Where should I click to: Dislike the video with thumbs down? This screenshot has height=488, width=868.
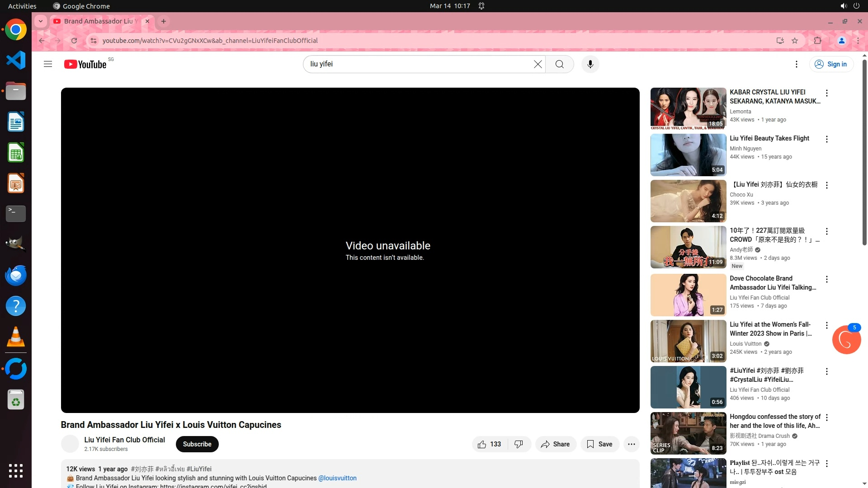tap(519, 444)
